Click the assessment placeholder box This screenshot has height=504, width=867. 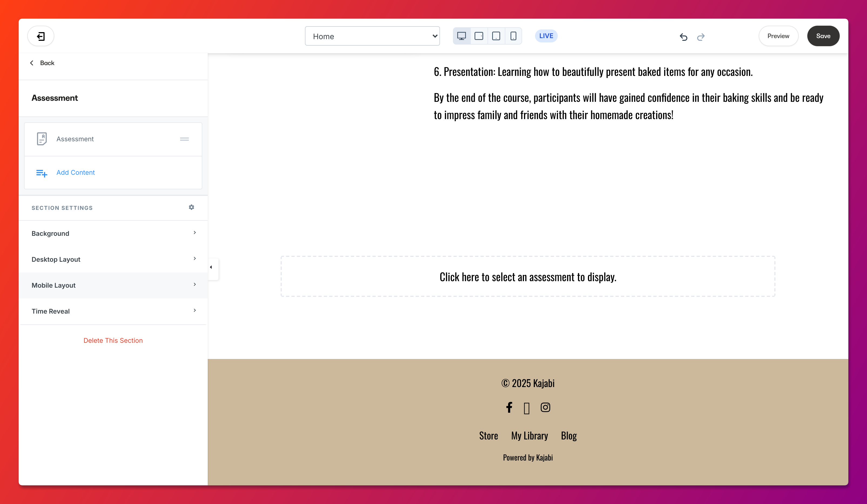coord(528,276)
